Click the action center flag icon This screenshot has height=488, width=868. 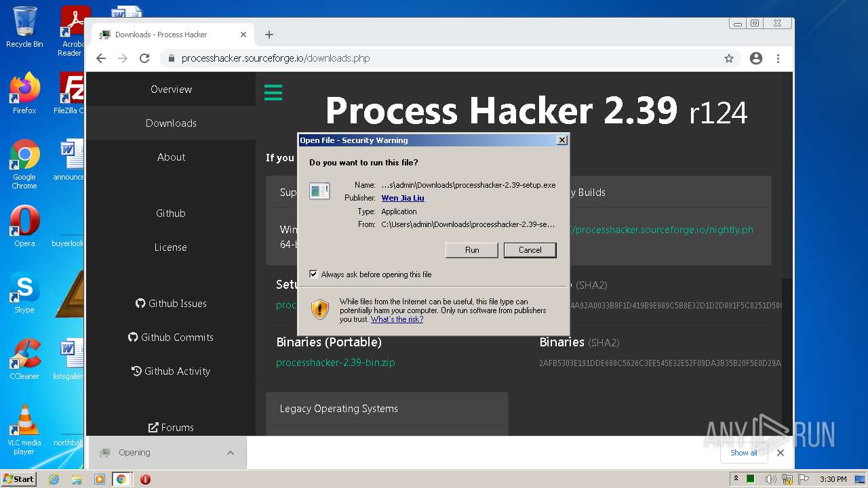804,479
